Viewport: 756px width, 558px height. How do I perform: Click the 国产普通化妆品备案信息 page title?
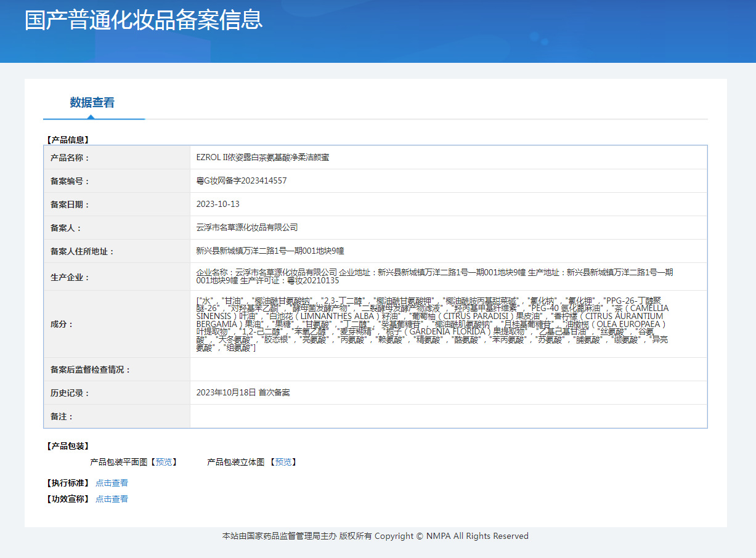[x=144, y=20]
